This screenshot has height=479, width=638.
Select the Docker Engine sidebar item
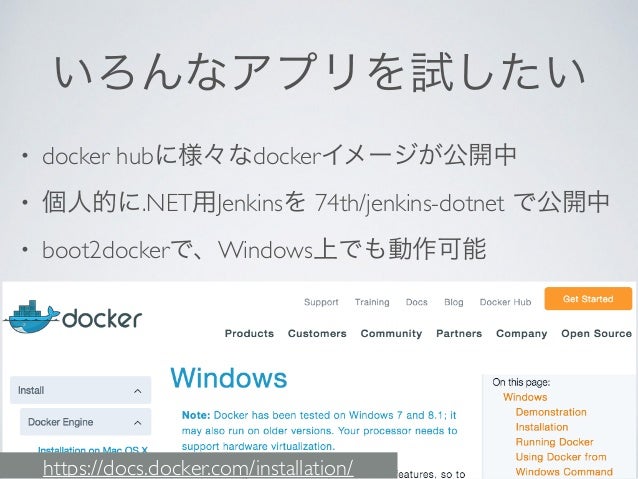point(85,422)
